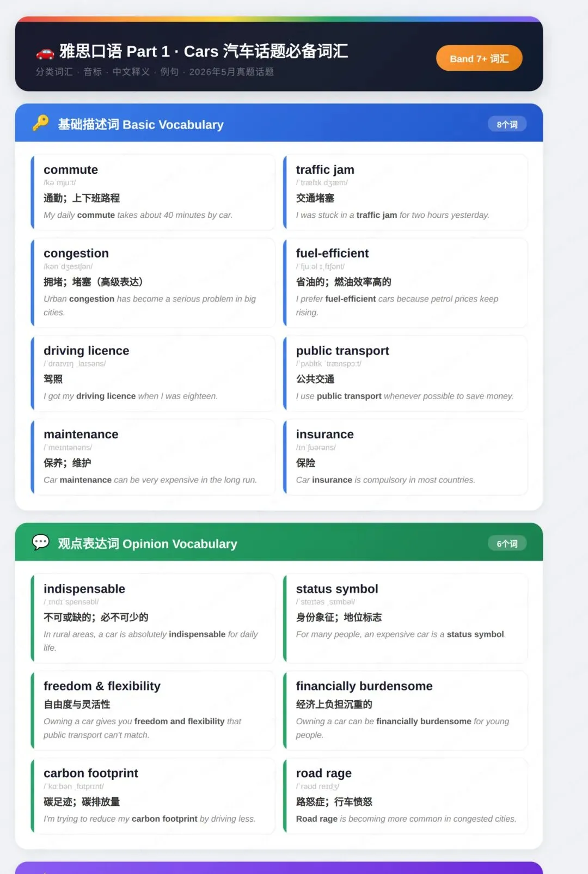588x874 pixels.
Task: Open the maintenance vocabulary card
Action: [x=153, y=457]
